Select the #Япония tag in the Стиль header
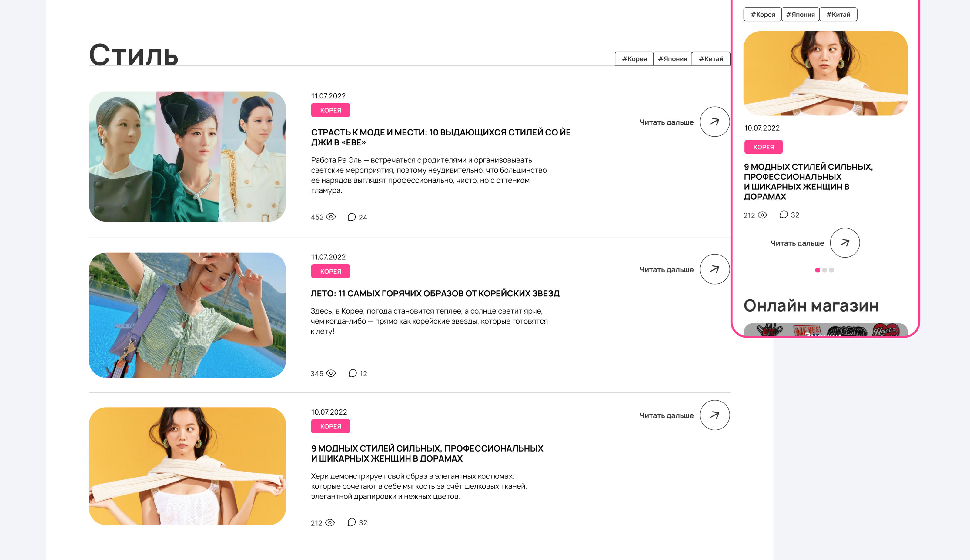 672,59
